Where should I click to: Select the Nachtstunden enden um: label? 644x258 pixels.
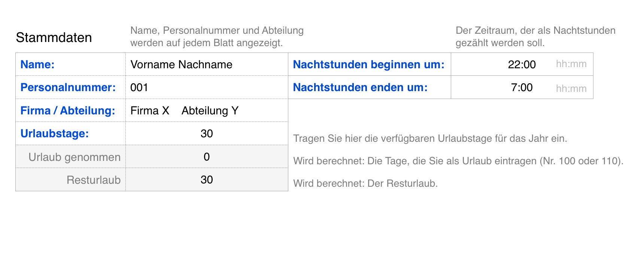[360, 87]
